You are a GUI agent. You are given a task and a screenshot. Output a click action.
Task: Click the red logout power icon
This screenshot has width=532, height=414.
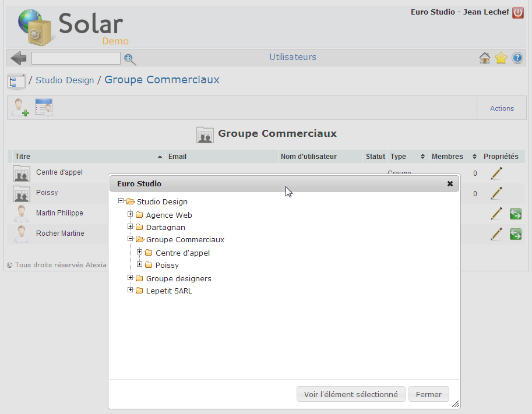pyautogui.click(x=518, y=13)
